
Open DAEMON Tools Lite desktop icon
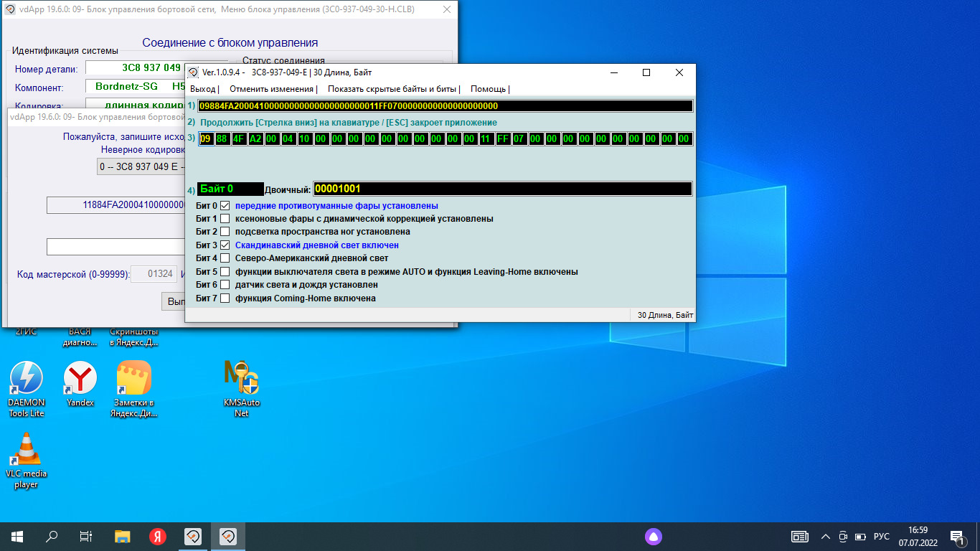pyautogui.click(x=26, y=379)
